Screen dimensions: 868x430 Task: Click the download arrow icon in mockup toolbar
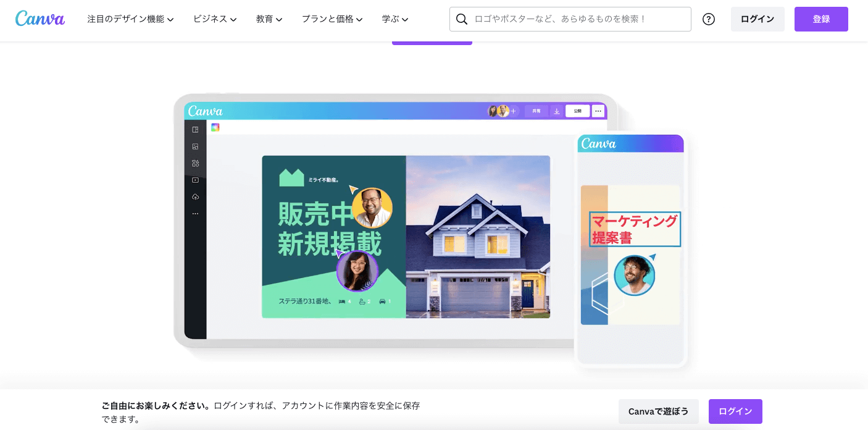click(x=556, y=111)
